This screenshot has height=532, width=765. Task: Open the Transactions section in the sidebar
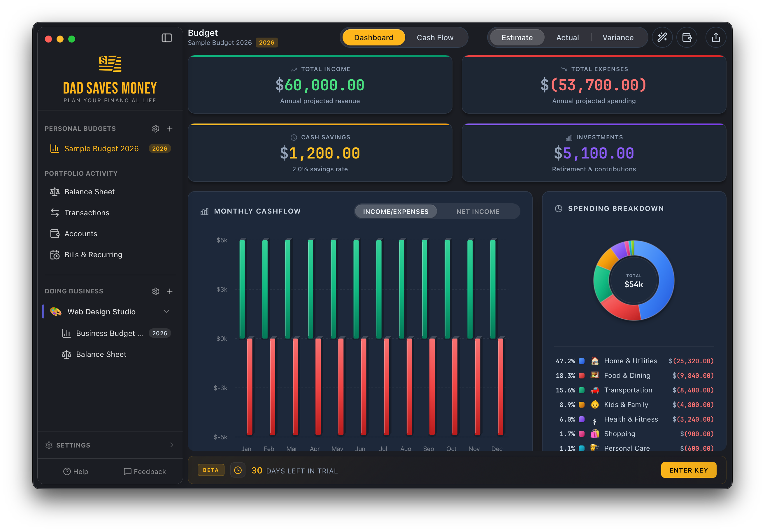point(86,212)
